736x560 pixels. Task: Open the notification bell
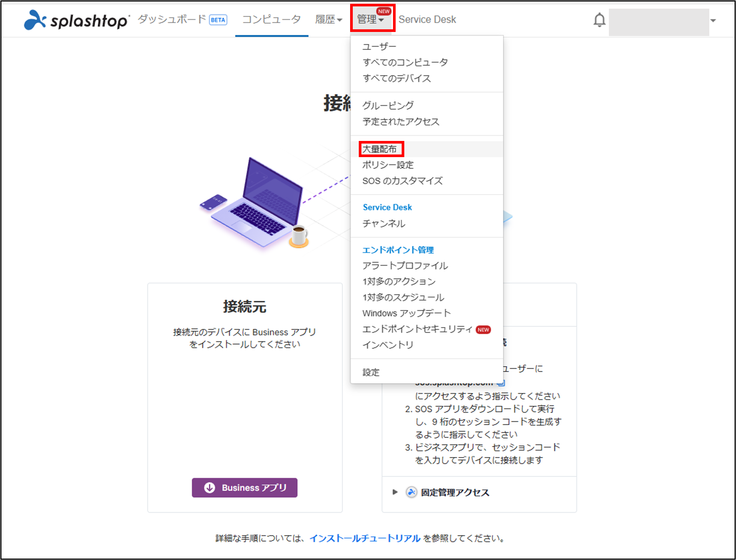tap(599, 20)
